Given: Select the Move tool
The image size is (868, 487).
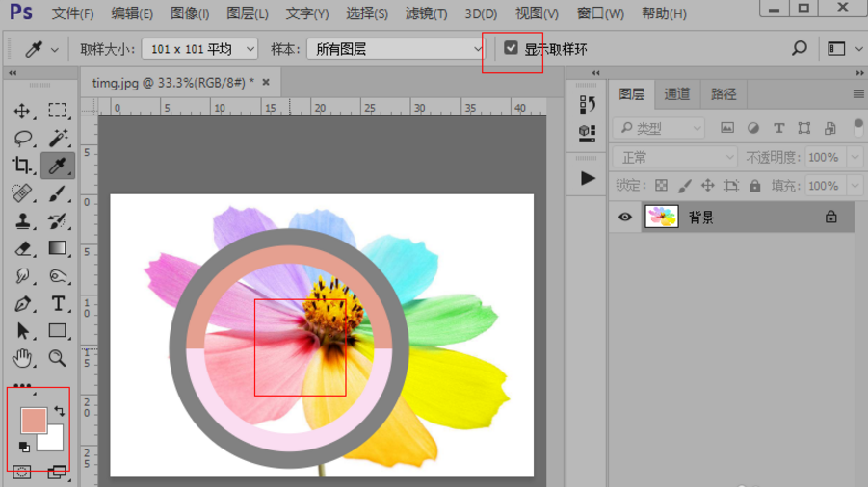Looking at the screenshot, I should pos(22,111).
